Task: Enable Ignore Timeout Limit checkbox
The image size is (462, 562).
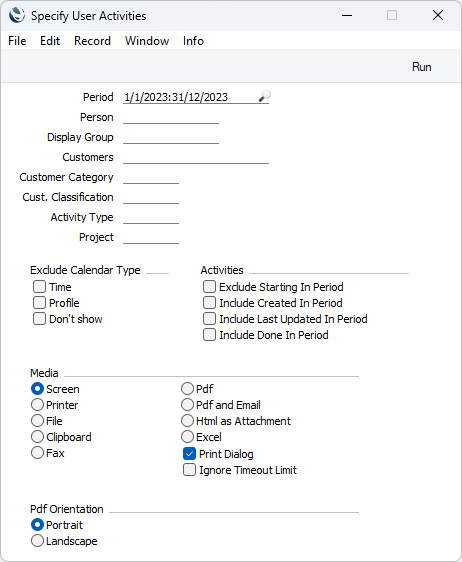Action: click(x=189, y=470)
